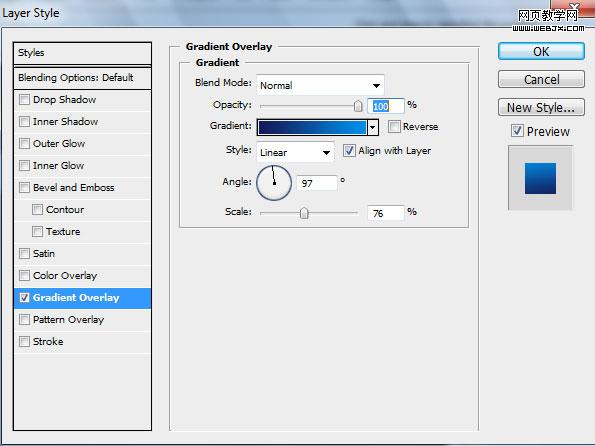The height and width of the screenshot is (446, 595).
Task: Tick the Outer Glow checkbox
Action: [x=24, y=143]
